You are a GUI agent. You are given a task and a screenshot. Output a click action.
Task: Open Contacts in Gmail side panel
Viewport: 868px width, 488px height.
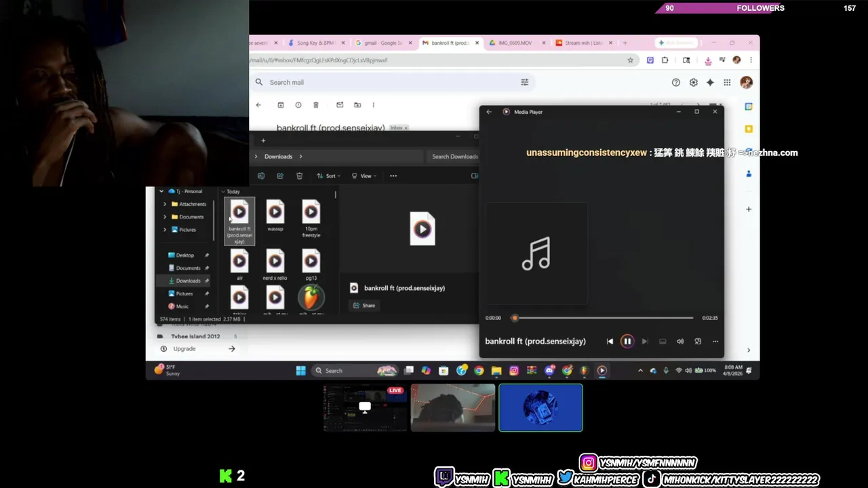click(x=749, y=174)
